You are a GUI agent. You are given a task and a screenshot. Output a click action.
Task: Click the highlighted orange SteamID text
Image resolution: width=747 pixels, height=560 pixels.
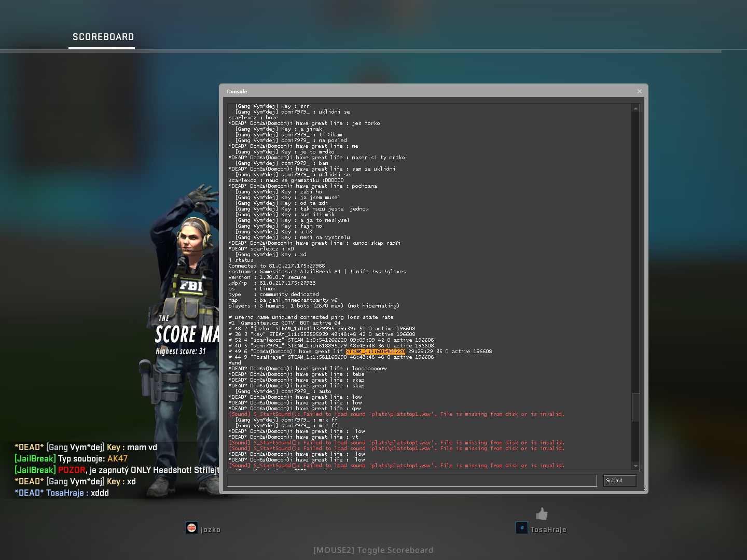click(x=376, y=352)
